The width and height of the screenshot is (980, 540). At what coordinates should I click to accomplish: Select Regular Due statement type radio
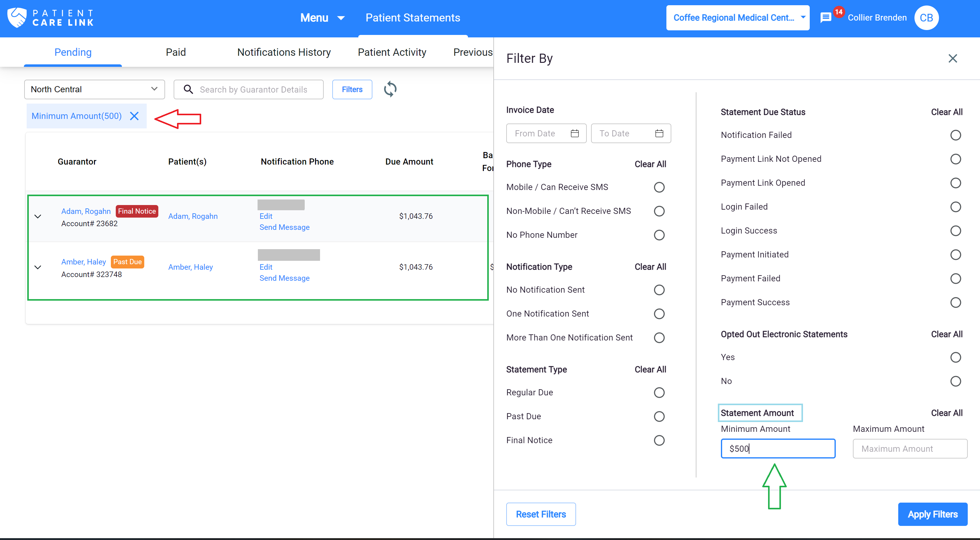(x=659, y=393)
